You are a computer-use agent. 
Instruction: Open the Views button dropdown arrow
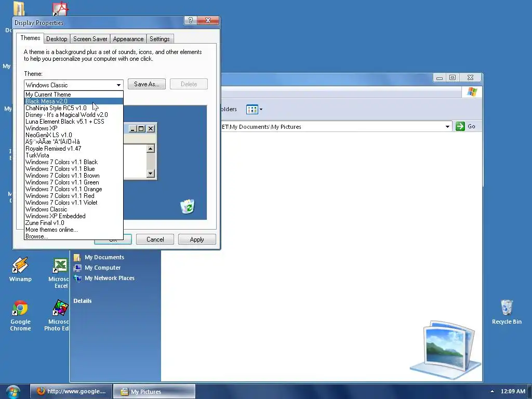tap(261, 110)
